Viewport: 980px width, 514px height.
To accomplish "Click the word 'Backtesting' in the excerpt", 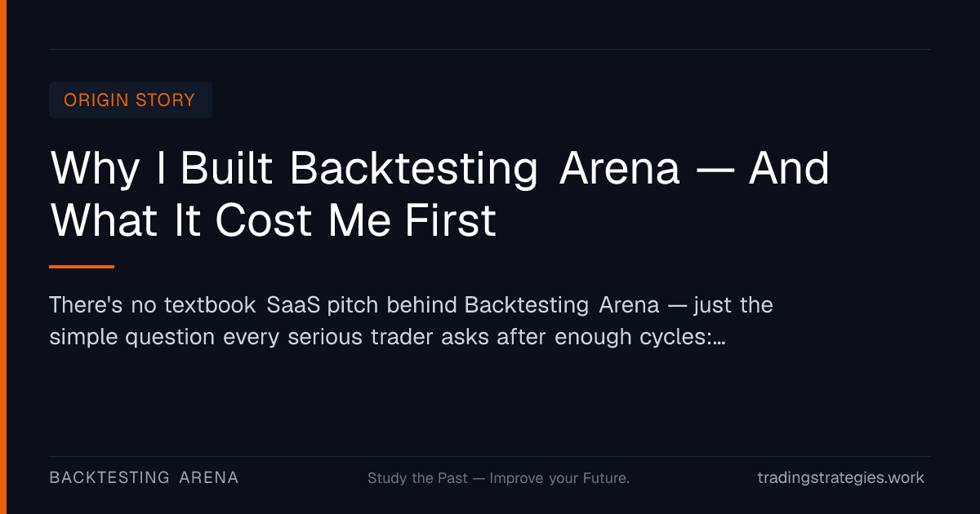I will click(x=527, y=306).
